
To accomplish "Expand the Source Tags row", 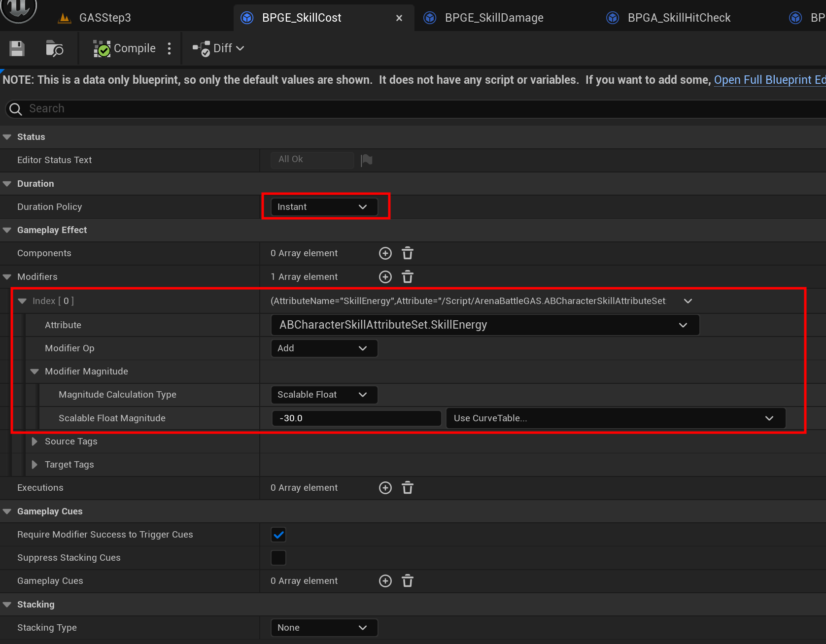I will click(34, 441).
